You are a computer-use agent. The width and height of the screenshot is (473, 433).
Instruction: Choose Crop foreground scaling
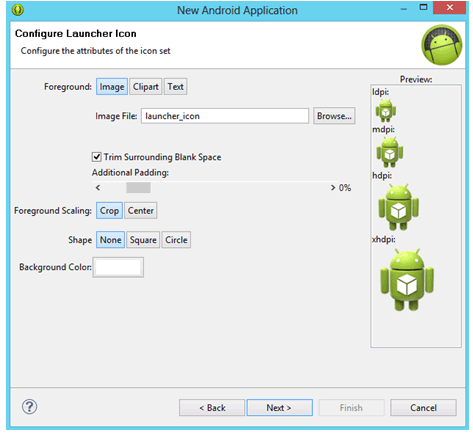click(x=109, y=211)
